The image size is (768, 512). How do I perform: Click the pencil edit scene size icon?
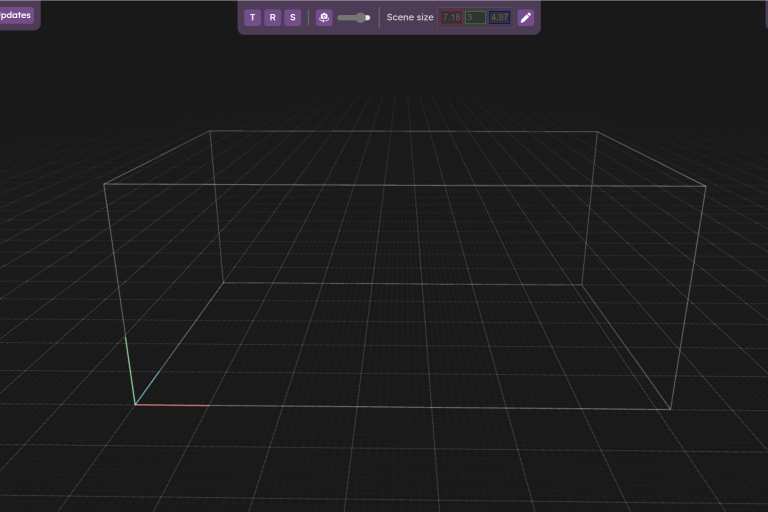coord(526,18)
